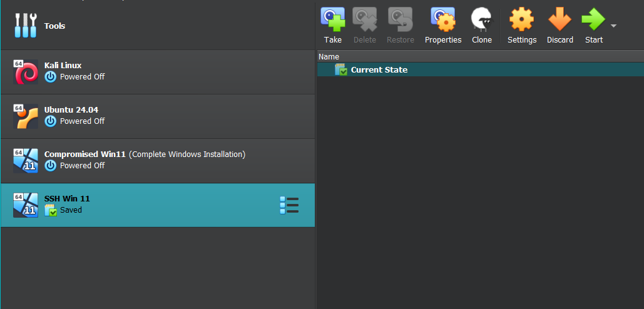644x309 pixels.
Task: Select the Ubuntu 24.04 virtual machine
Action: pyautogui.click(x=158, y=116)
